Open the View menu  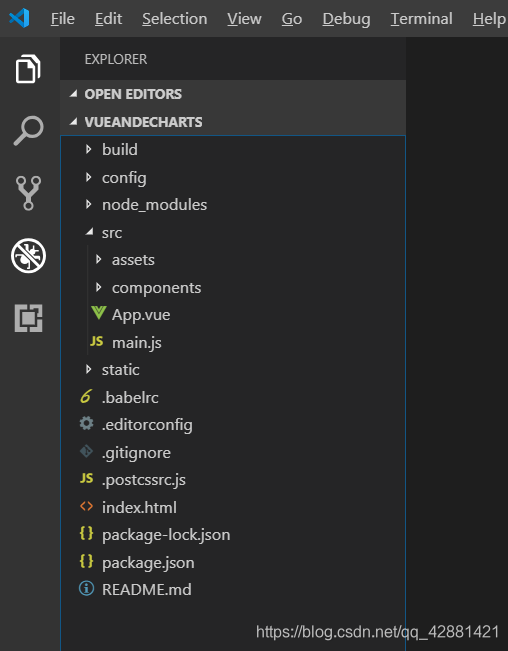tap(244, 19)
